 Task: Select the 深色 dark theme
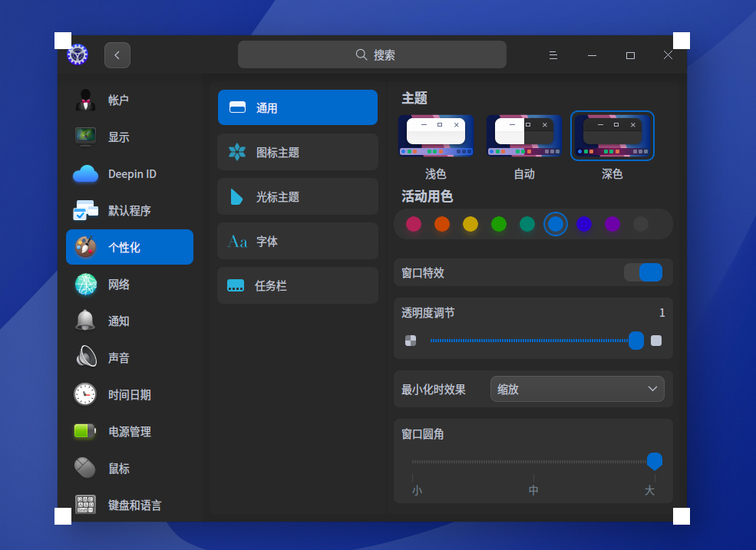[612, 136]
